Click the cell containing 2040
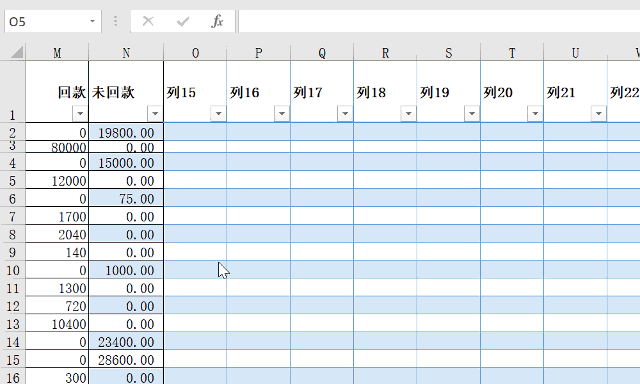 [x=57, y=234]
